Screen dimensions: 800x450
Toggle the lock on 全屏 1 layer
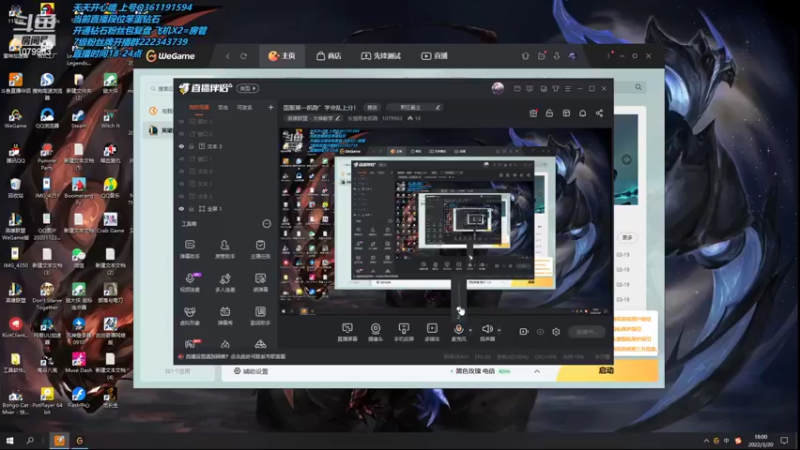pos(191,209)
